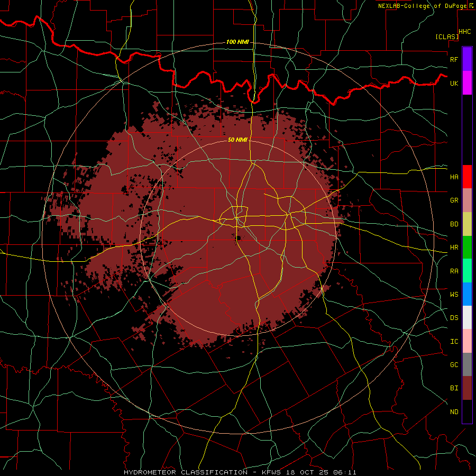
Task: Pick the dark green HR legend swatch
Action: (467, 248)
